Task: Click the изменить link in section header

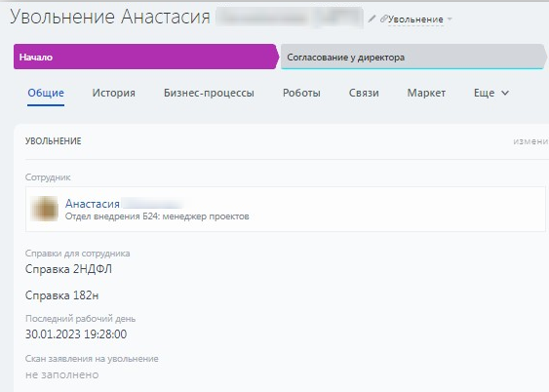Action: [530, 141]
